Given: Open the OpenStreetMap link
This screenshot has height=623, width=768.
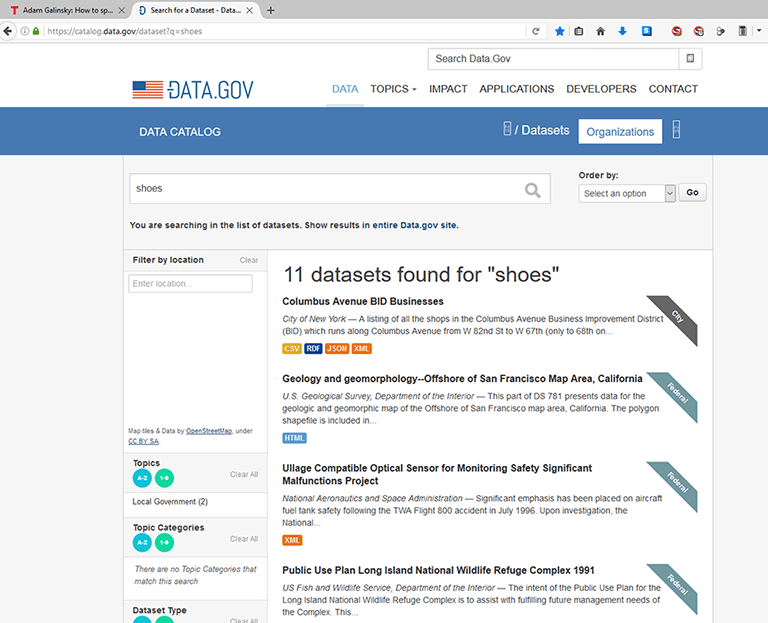Looking at the screenshot, I should pyautogui.click(x=209, y=431).
